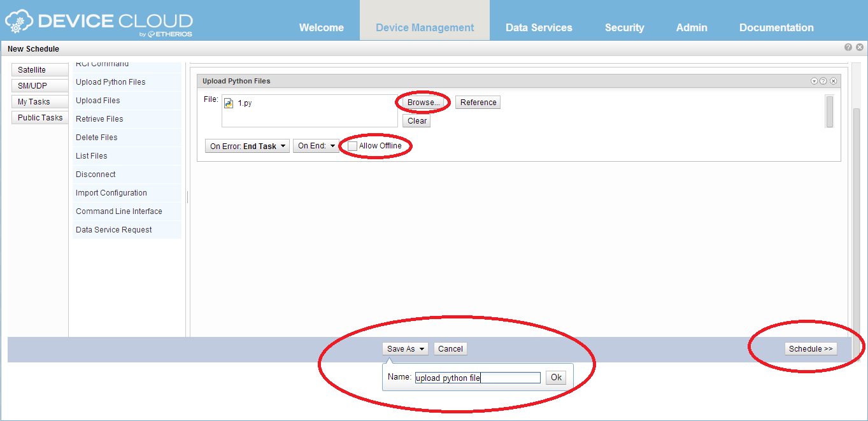Expand the Save As dropdown
Screen dimensions: 868x421
(405, 349)
